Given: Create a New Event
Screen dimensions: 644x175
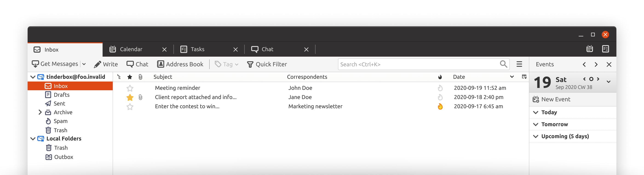Looking at the screenshot, I should (x=552, y=99).
